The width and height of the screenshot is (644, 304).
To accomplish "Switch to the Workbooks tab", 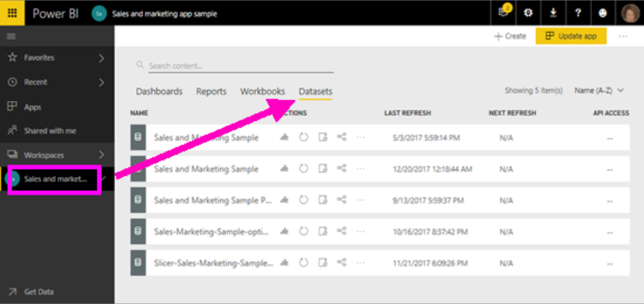I will point(263,92).
